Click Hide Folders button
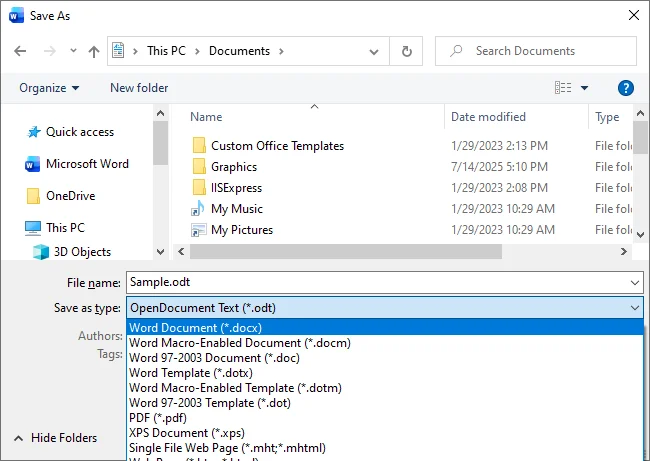Viewport: 650px width, 461px height. pos(56,438)
